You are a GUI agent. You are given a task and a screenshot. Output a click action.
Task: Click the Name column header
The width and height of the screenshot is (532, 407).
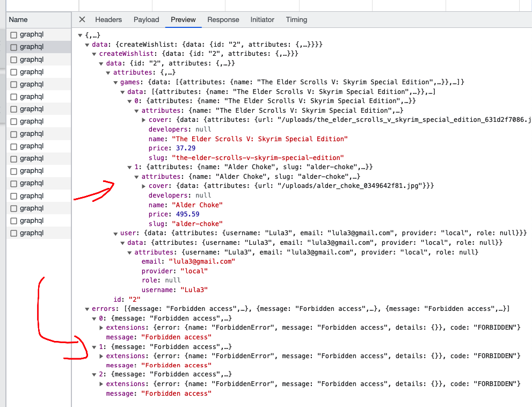click(18, 19)
